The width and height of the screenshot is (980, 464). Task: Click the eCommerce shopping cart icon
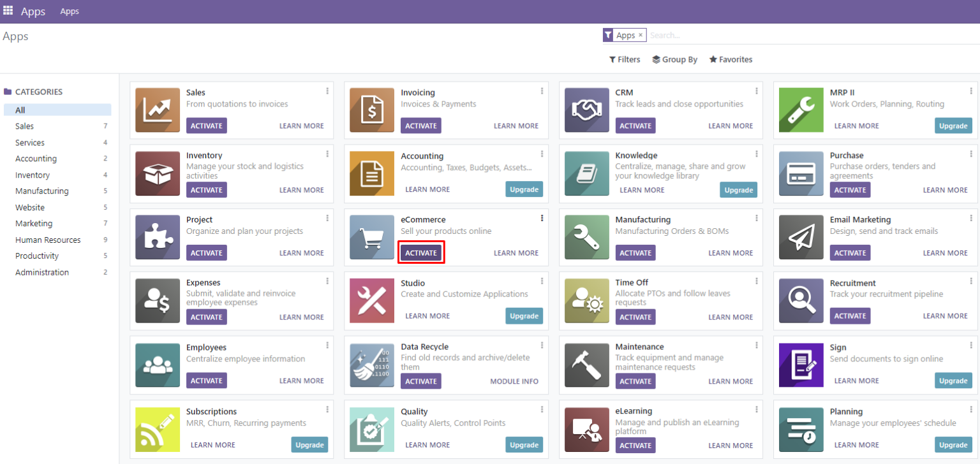coord(372,237)
